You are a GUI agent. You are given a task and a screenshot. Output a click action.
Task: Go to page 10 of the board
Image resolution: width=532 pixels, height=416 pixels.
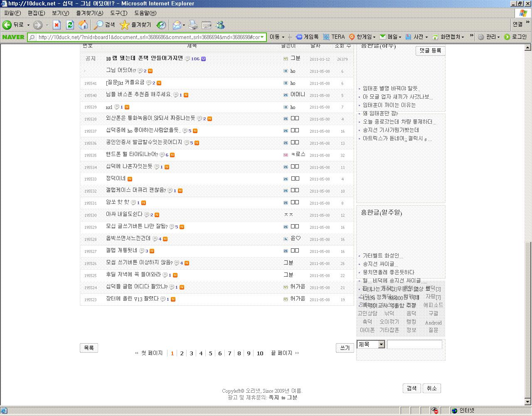tap(260, 354)
